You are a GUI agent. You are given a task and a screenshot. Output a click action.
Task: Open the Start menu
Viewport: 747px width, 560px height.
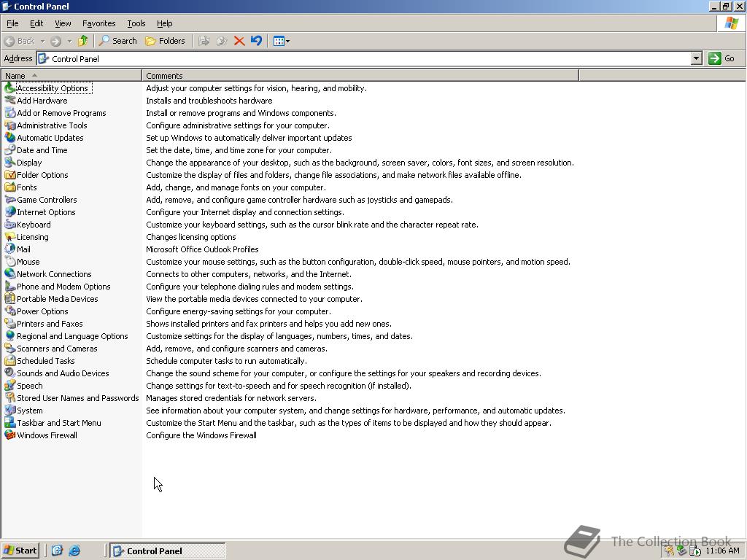click(x=20, y=551)
